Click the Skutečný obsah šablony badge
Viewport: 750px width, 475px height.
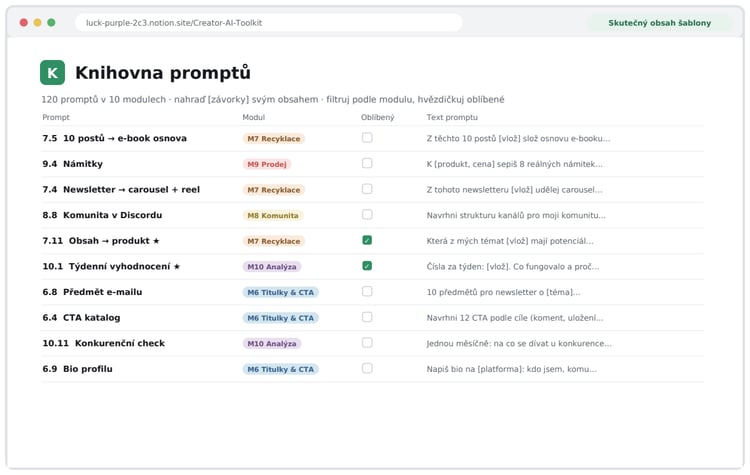659,23
